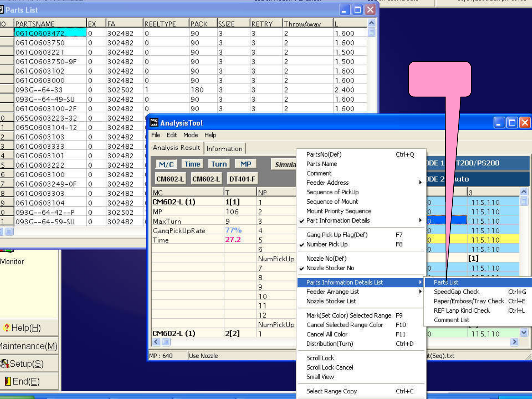Click the AnalysisTool title bar icon
This screenshot has width=532, height=399.
pos(154,123)
